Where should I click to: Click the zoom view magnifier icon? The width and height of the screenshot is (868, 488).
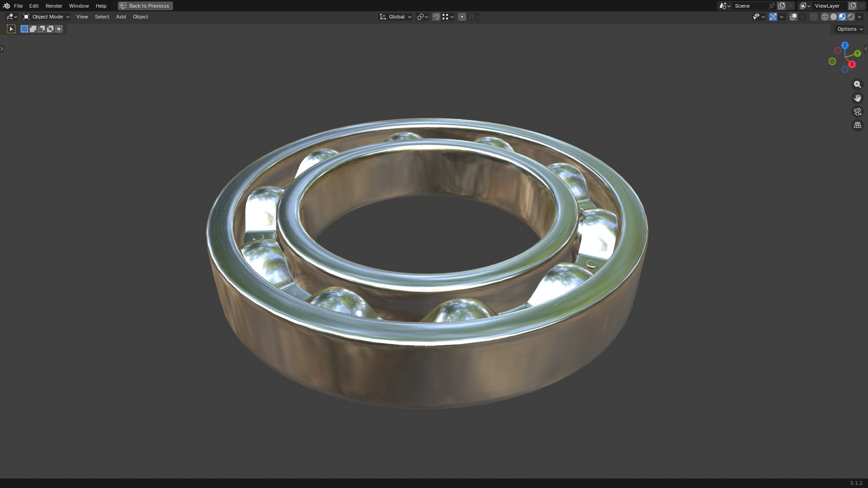coord(857,84)
